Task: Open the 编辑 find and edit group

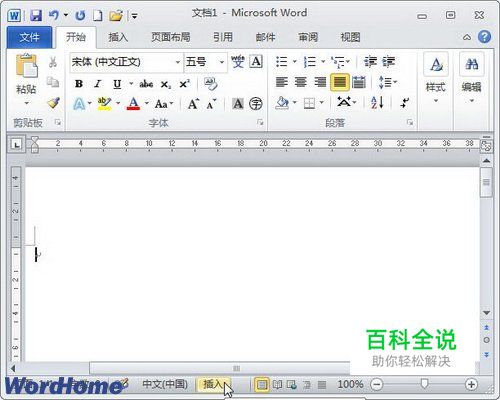Action: click(471, 78)
